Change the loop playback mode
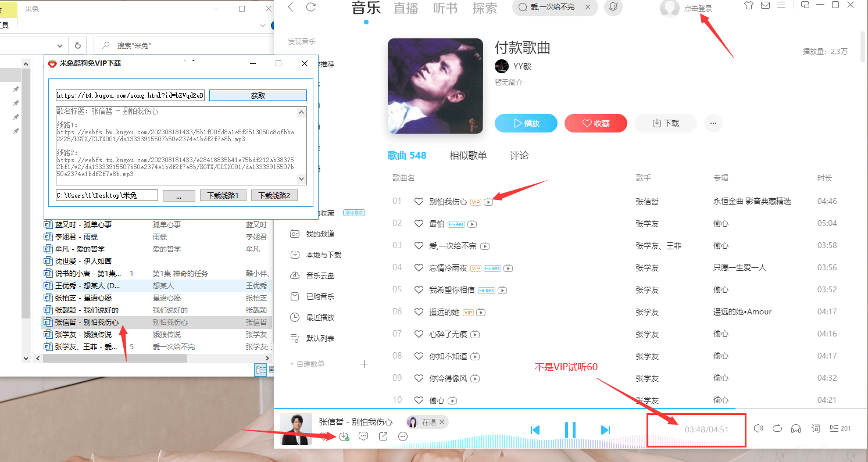 777,428
